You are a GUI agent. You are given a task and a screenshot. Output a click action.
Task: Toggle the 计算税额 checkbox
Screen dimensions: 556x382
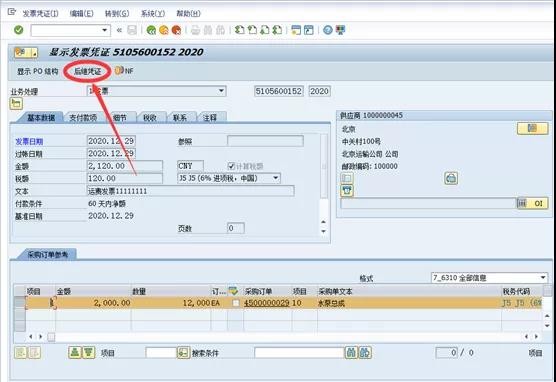[231, 166]
